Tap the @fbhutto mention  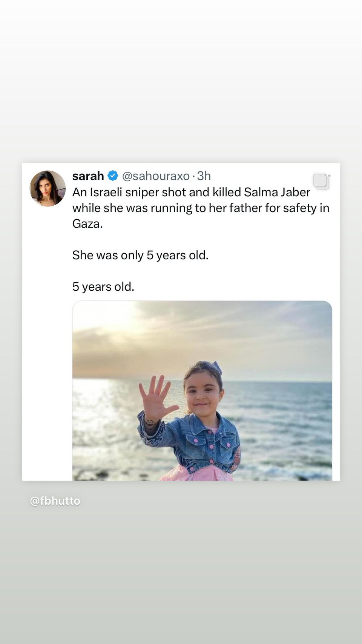pyautogui.click(x=55, y=501)
